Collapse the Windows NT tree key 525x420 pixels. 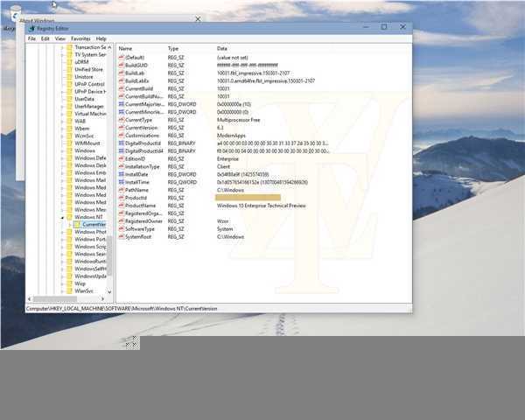point(62,217)
